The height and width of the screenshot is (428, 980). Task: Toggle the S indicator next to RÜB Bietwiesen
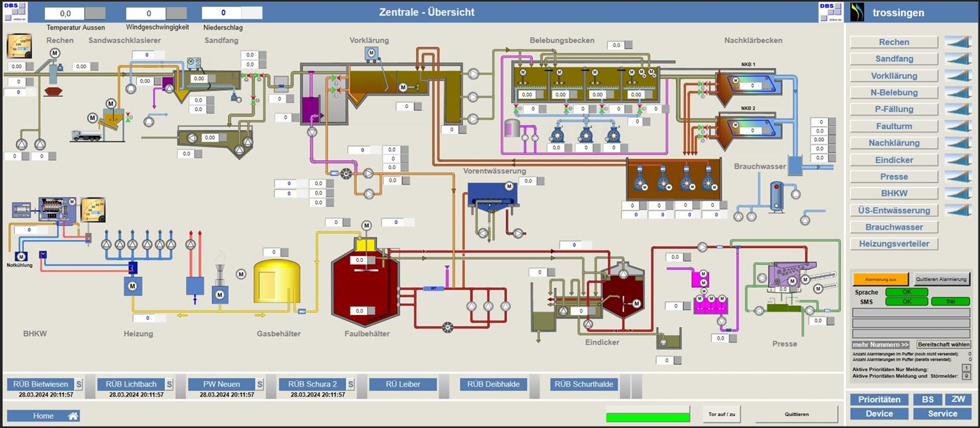click(79, 384)
